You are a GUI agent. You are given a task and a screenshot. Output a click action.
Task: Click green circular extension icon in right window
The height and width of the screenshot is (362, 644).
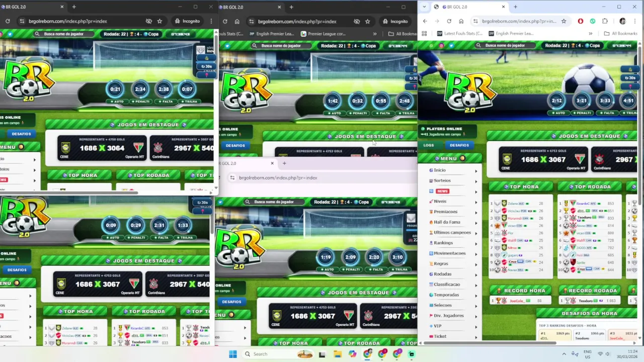[593, 21]
